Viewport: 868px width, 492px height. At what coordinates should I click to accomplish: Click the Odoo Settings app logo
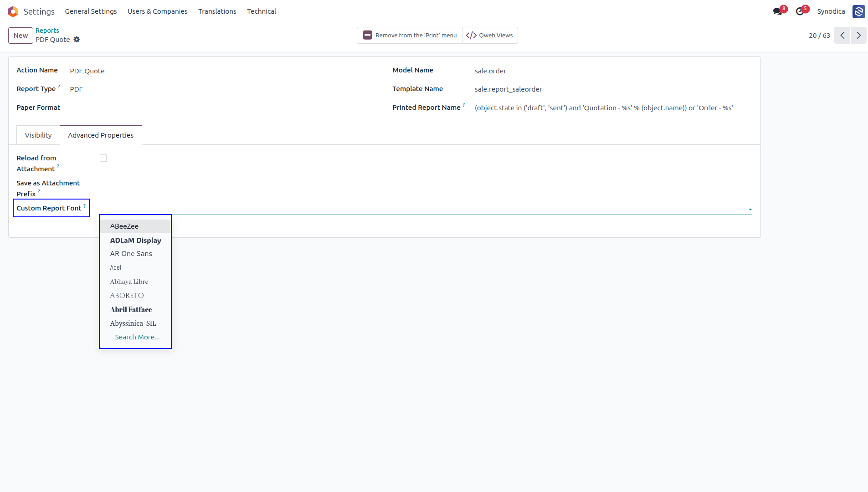coord(13,11)
